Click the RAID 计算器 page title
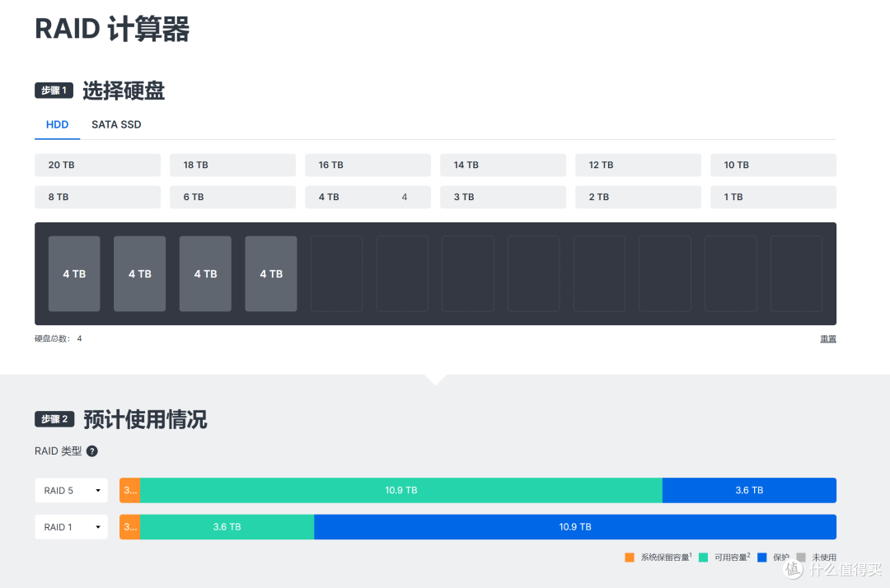 (112, 28)
